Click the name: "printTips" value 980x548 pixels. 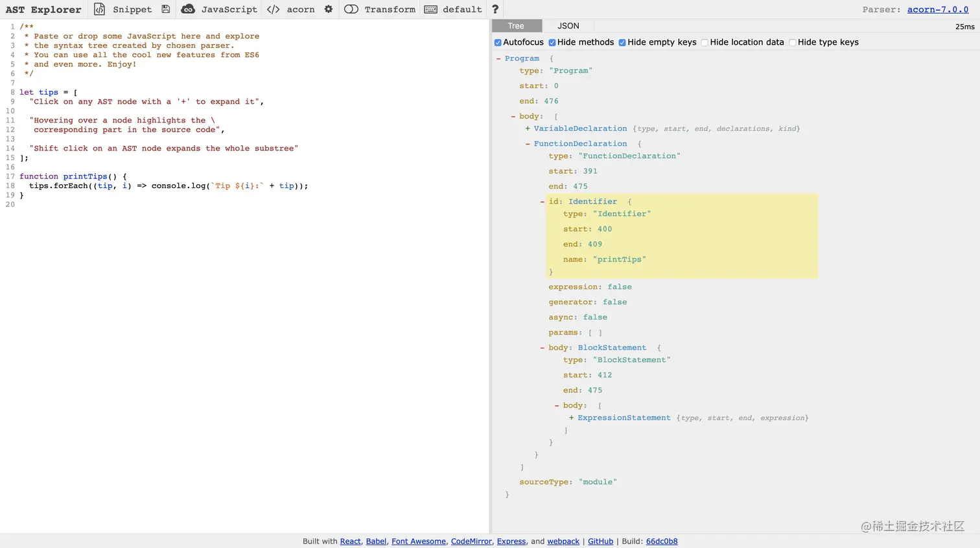pos(619,259)
